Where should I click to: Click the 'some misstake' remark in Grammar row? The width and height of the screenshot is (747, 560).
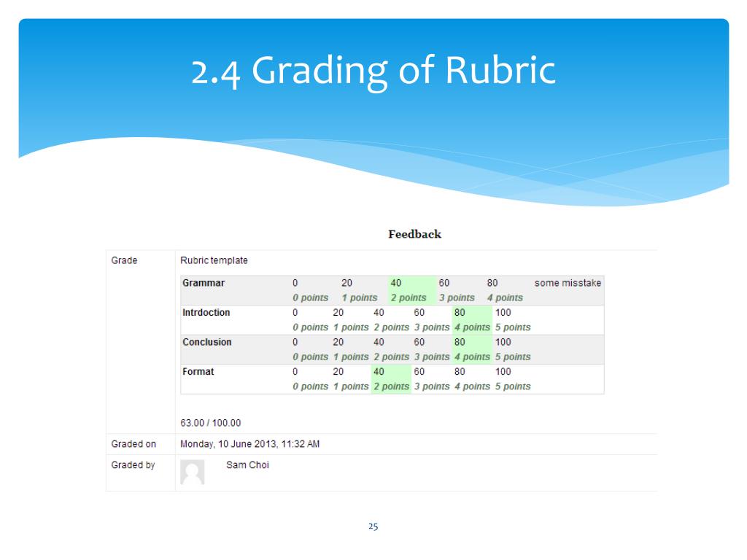coord(568,283)
